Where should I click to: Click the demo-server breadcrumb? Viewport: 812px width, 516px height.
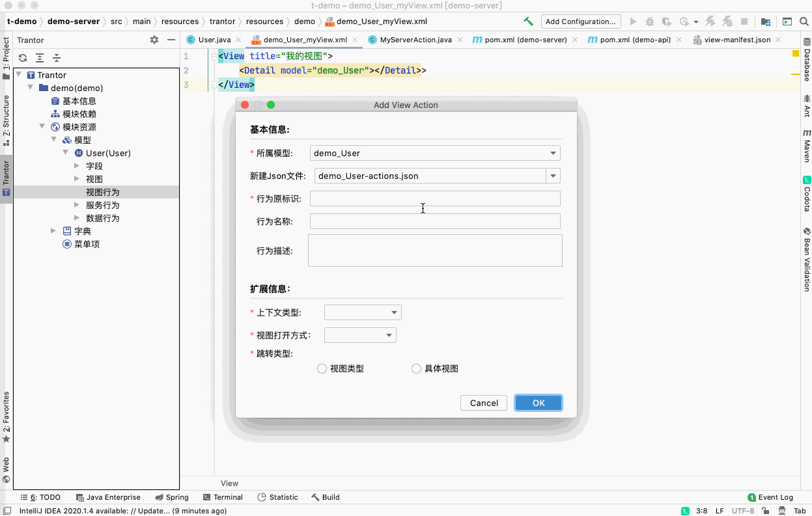tap(74, 21)
